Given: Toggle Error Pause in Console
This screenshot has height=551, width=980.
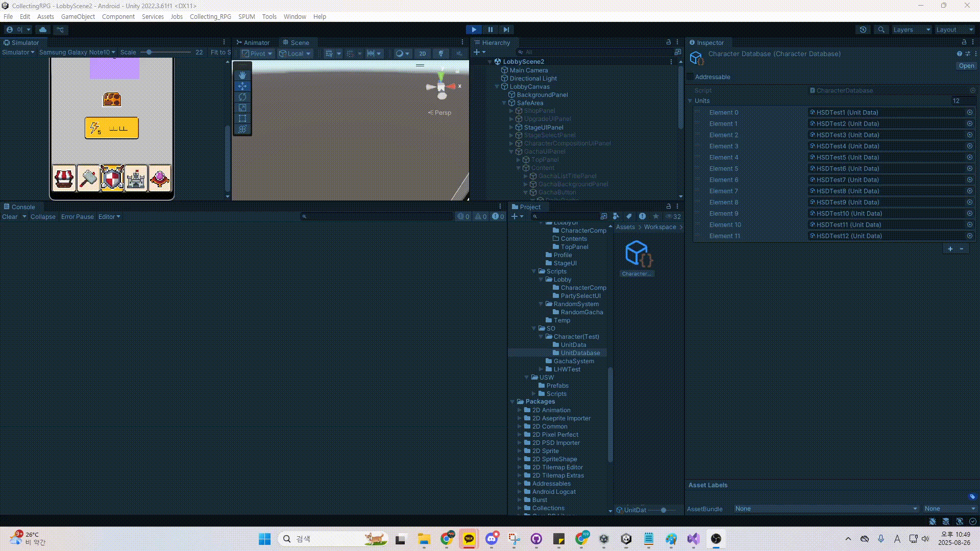Looking at the screenshot, I should [77, 217].
